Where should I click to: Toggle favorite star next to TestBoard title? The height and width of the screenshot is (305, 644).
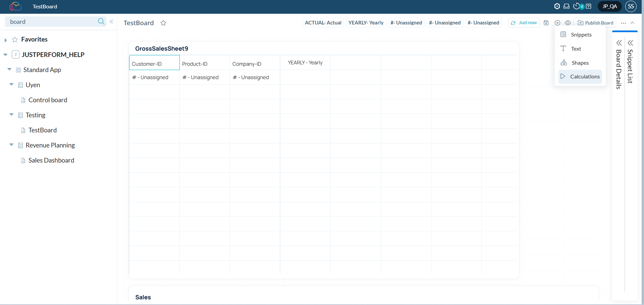click(163, 23)
